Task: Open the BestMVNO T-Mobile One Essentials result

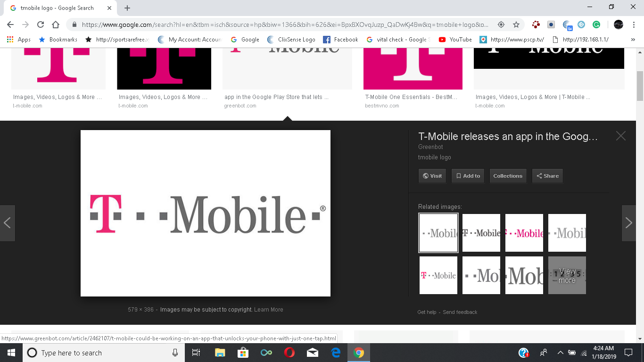Action: coord(411,97)
